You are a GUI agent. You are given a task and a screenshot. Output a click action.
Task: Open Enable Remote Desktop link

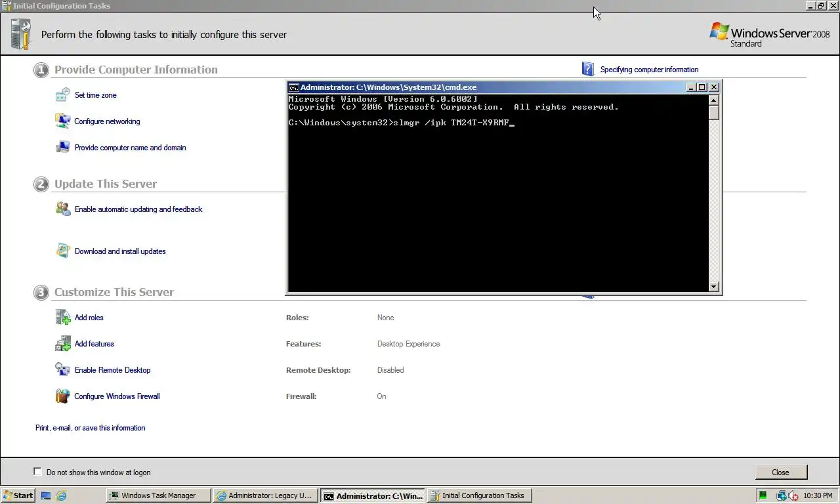pos(112,370)
